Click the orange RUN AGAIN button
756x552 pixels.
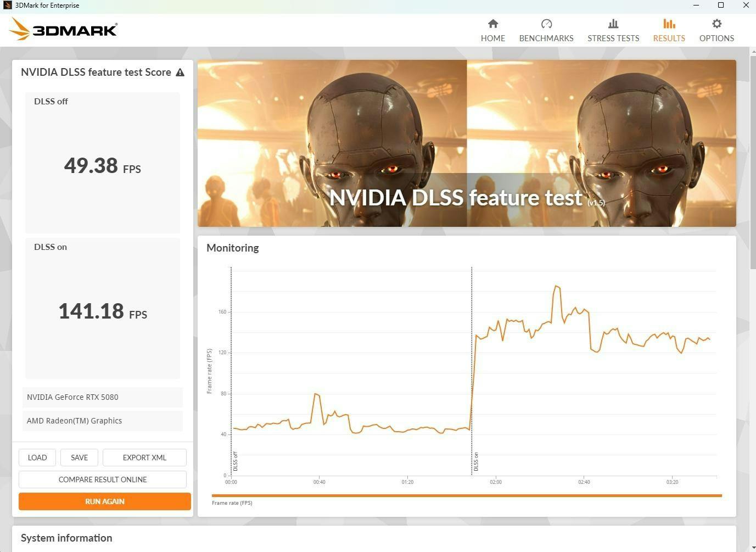(105, 501)
